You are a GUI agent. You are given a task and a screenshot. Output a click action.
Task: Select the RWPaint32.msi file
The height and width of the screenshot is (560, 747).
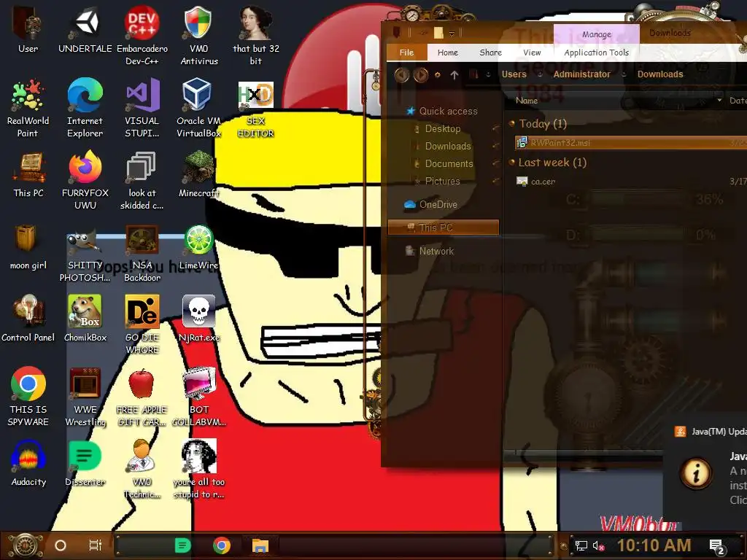(630, 142)
